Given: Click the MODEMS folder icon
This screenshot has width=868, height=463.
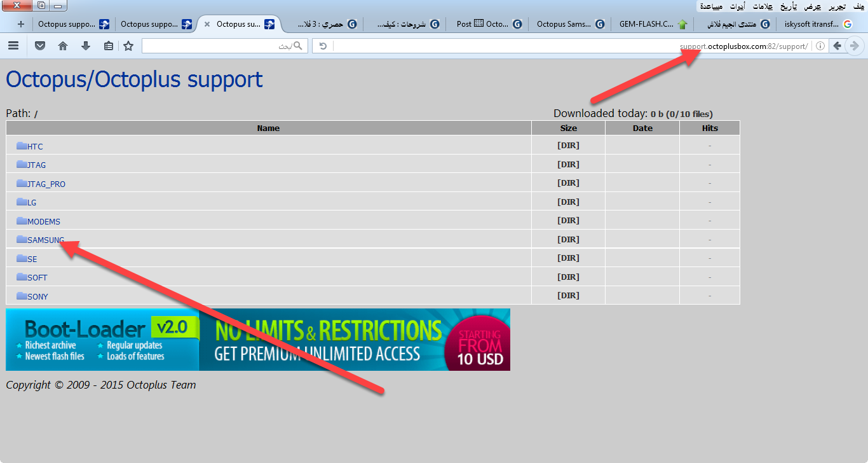Looking at the screenshot, I should [22, 221].
